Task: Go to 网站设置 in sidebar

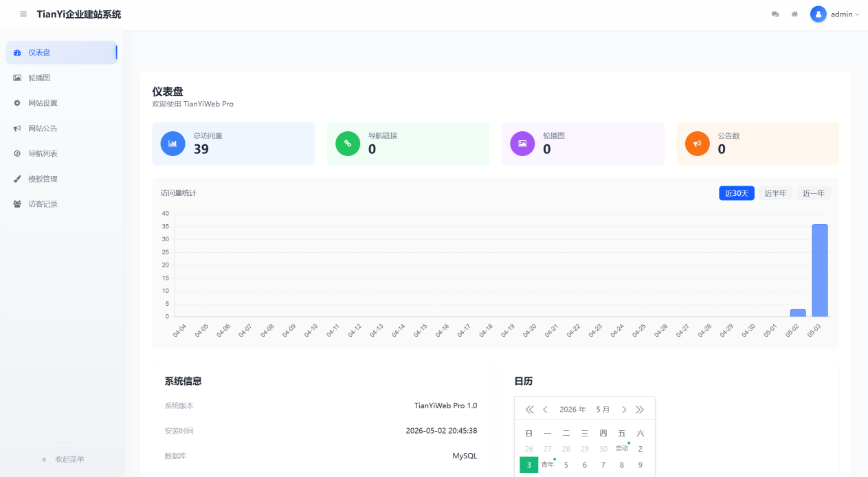Action: tap(62, 103)
